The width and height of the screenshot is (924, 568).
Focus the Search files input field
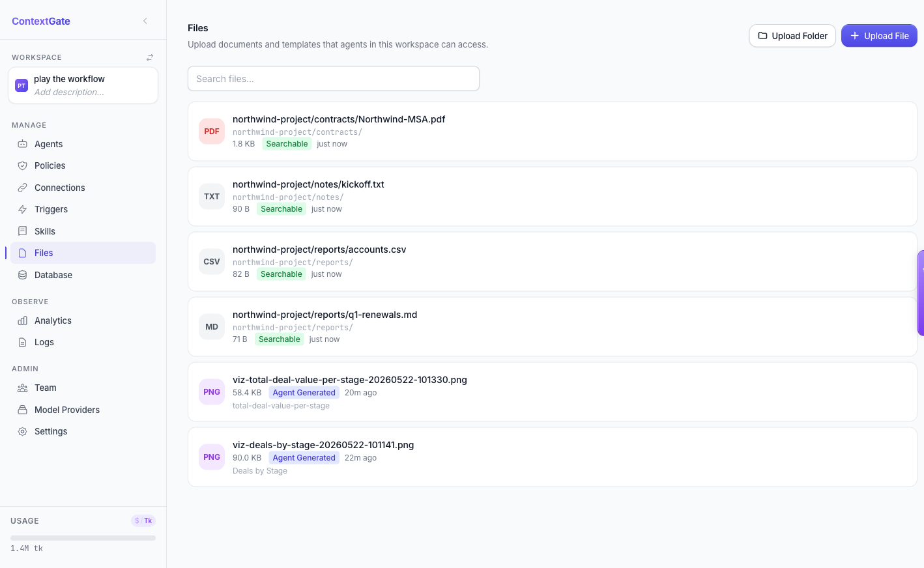click(x=334, y=79)
